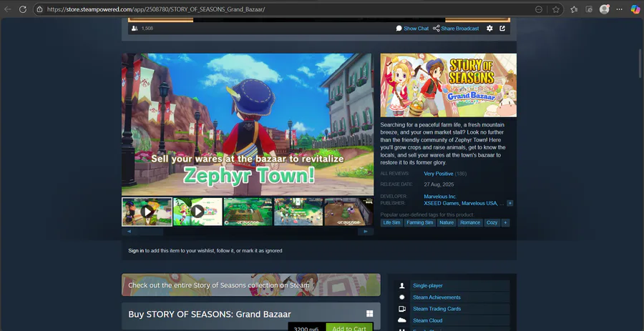
Task: Click the Steam Trading Cards feature link
Action: 436,309
